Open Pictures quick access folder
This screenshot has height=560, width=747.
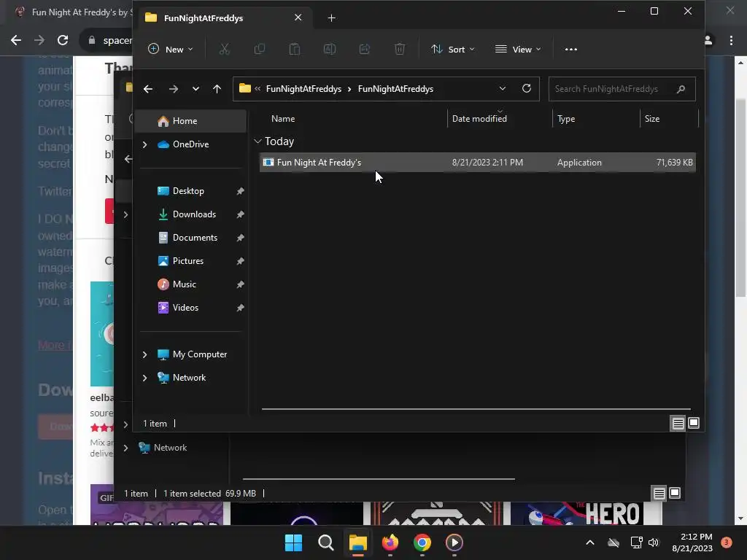tap(187, 261)
